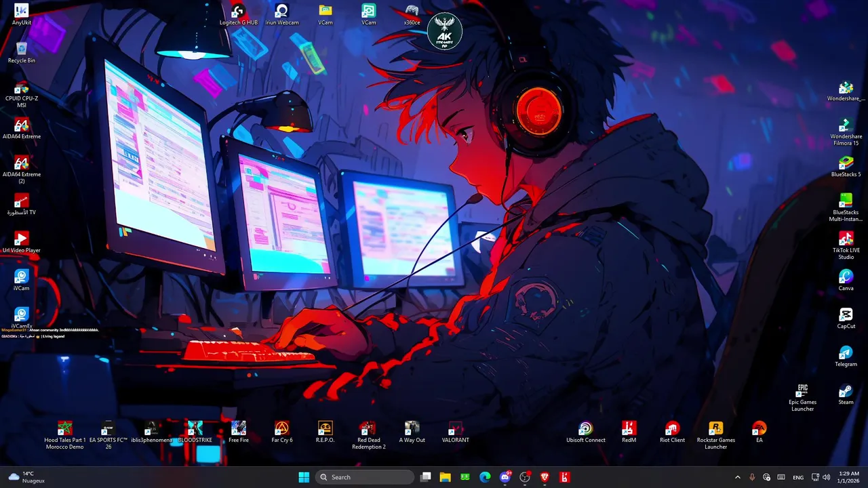Open the R.E.P.O. game shortcut
Image resolution: width=868 pixels, height=488 pixels.
(325, 432)
